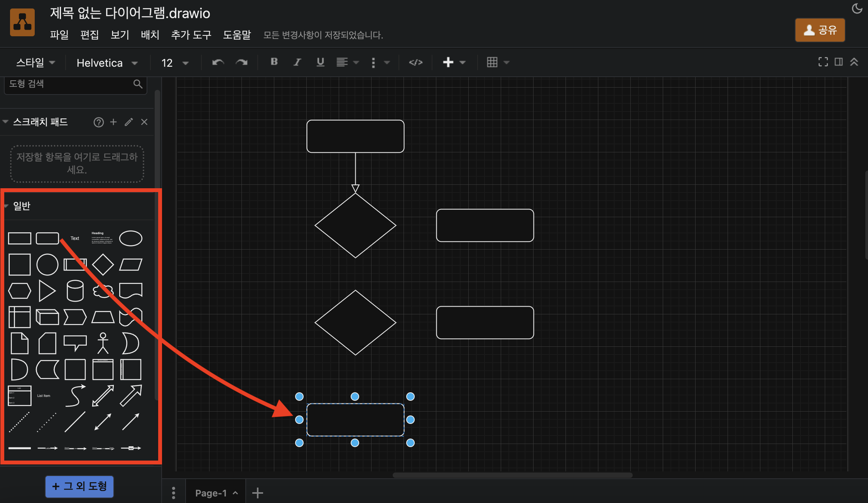Select the circle shape in palette
Viewport: 868px width, 503px height.
pos(47,265)
